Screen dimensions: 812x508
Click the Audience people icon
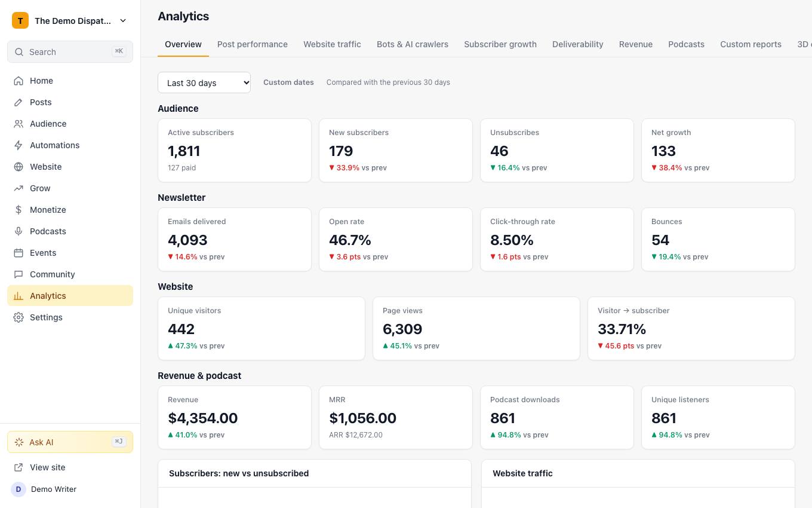pos(19,124)
